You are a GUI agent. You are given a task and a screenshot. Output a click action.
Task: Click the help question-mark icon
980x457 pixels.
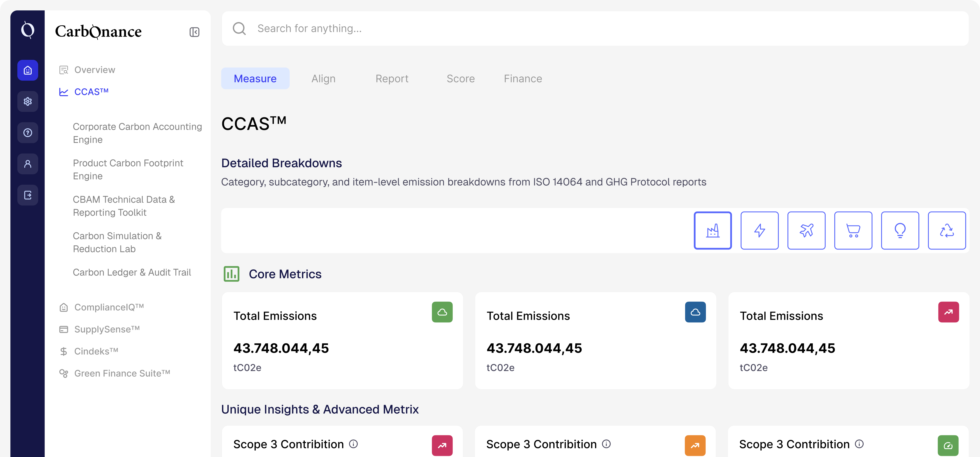(27, 132)
